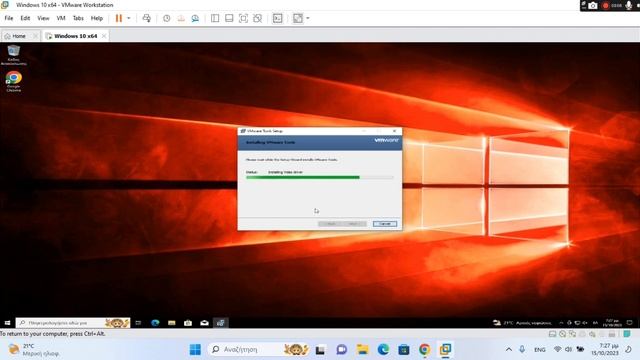Open the snapshot manager icon
The width and height of the screenshot is (640, 360).
(195, 18)
